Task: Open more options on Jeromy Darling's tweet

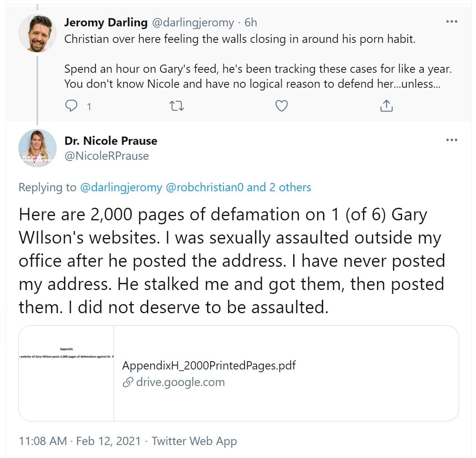Action: point(452,22)
